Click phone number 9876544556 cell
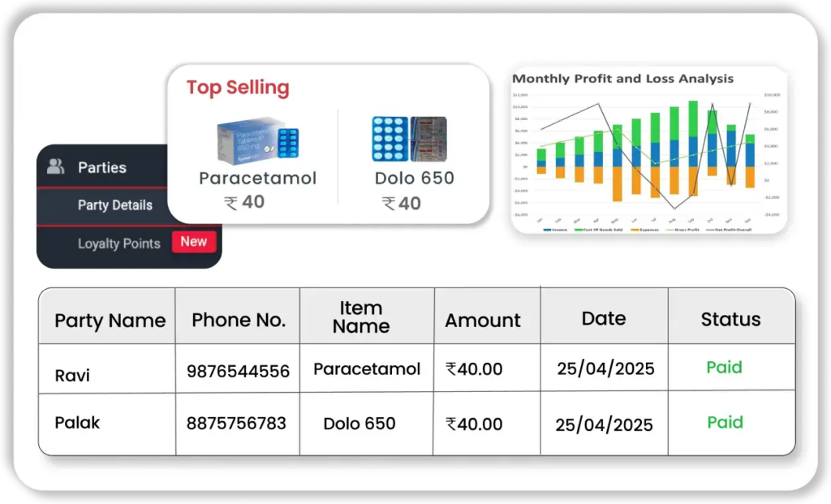The width and height of the screenshot is (831, 504). point(238,371)
